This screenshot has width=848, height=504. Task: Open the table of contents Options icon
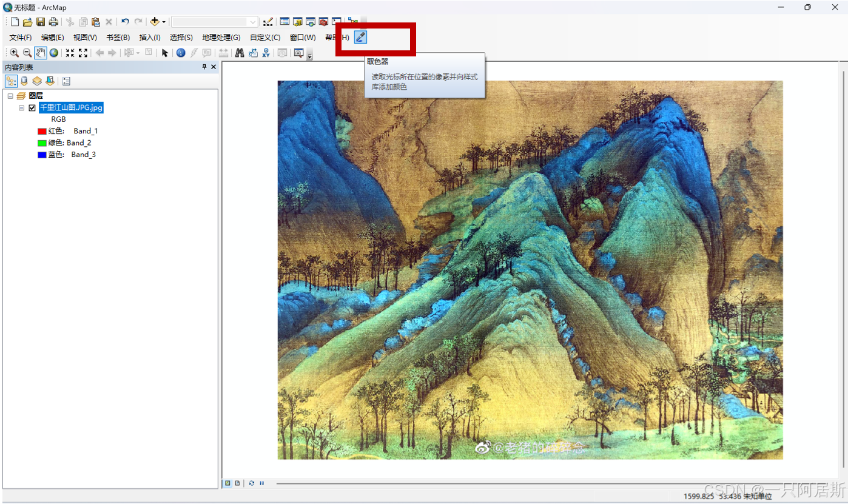coord(66,81)
